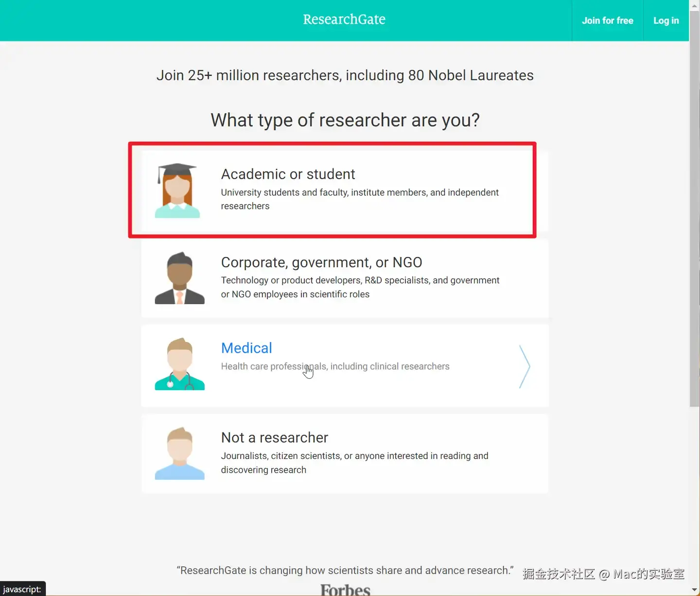Click the doctor avatar for Medical
This screenshot has width=700, height=596.
tap(179, 364)
